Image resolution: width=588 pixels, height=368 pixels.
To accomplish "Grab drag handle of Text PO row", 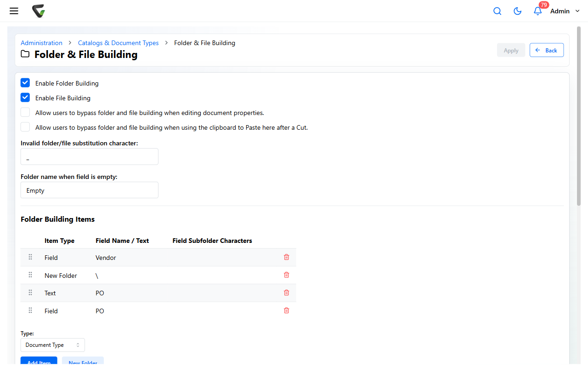I will click(30, 293).
